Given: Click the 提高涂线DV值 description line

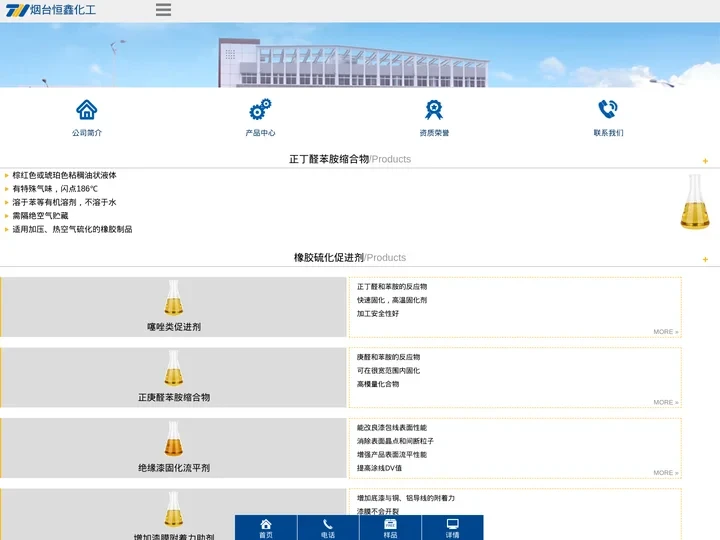Looking at the screenshot, I should [x=379, y=468].
